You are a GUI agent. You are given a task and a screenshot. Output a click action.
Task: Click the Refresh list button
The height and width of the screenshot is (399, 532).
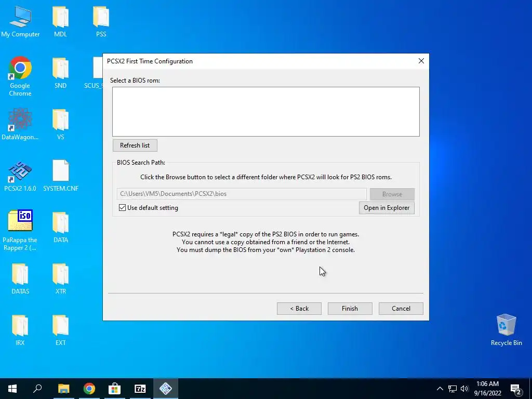[135, 145]
